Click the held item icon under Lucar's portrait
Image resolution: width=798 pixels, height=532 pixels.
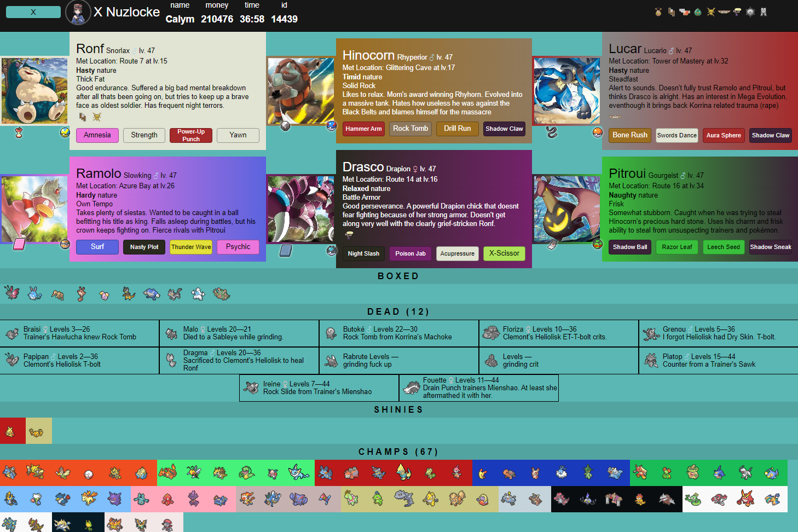coord(552,132)
